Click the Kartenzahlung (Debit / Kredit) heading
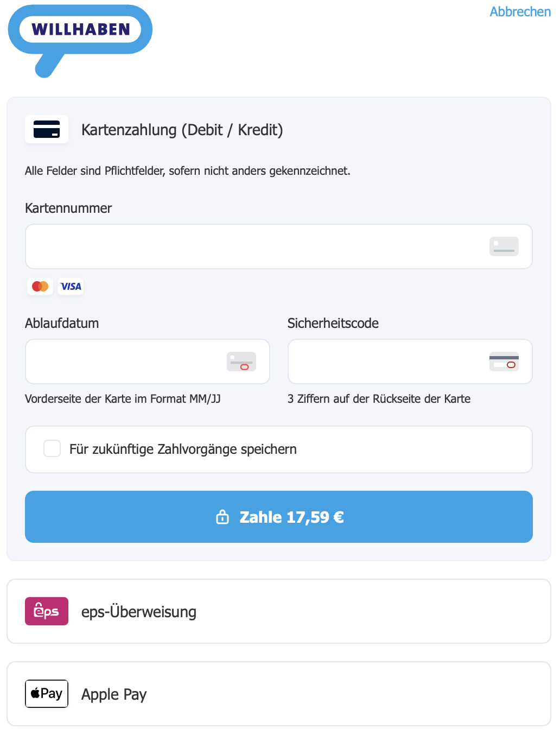The height and width of the screenshot is (735, 560). point(182,130)
